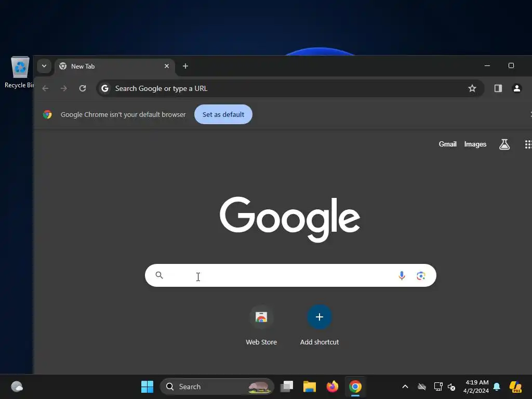
Task: Click the Add shortcut button
Action: pos(320,325)
